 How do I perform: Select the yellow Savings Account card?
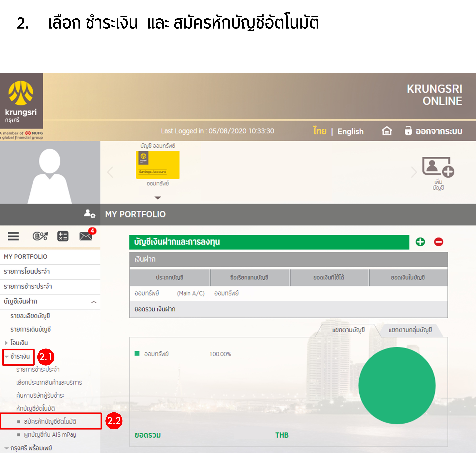tap(158, 165)
